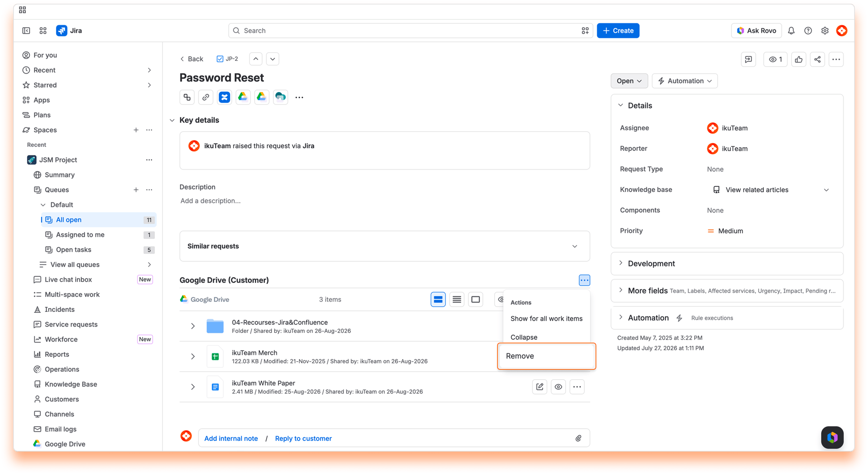
Task: Click the link icon under the title
Action: 206,97
